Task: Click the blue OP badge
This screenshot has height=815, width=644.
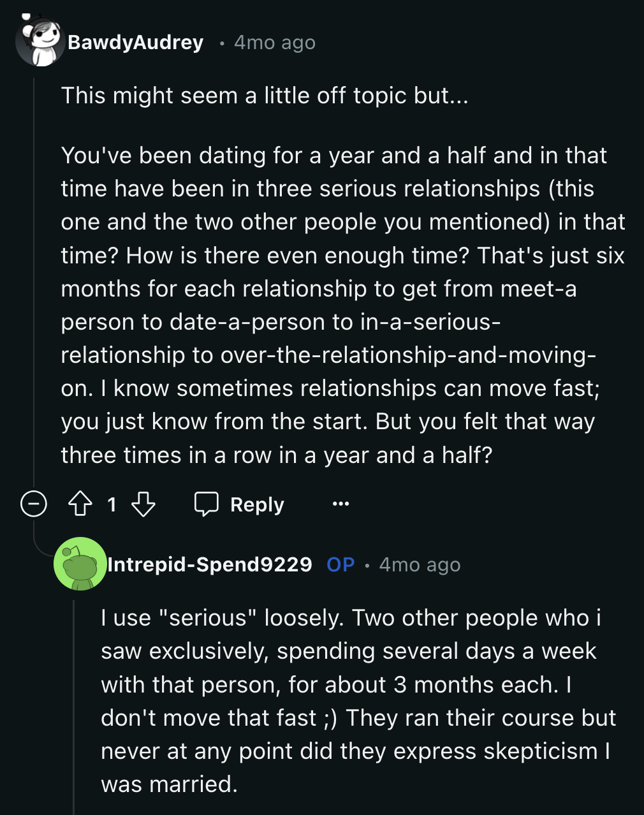Action: click(x=340, y=564)
